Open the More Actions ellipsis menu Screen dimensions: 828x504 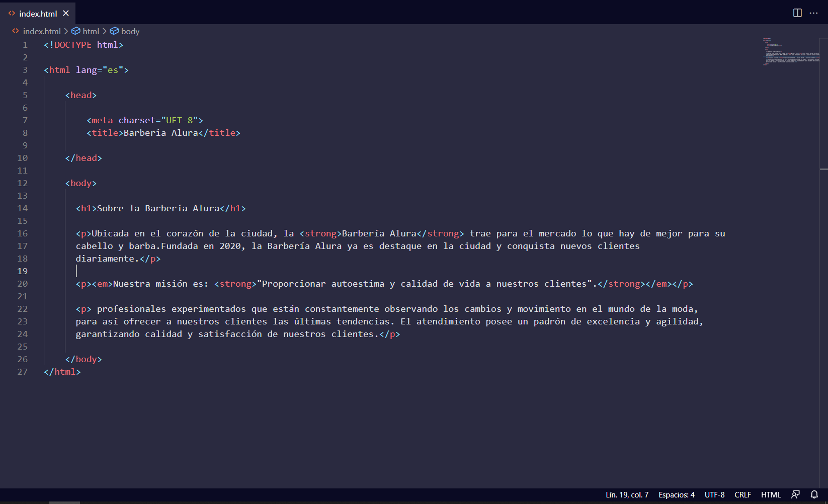coord(813,13)
